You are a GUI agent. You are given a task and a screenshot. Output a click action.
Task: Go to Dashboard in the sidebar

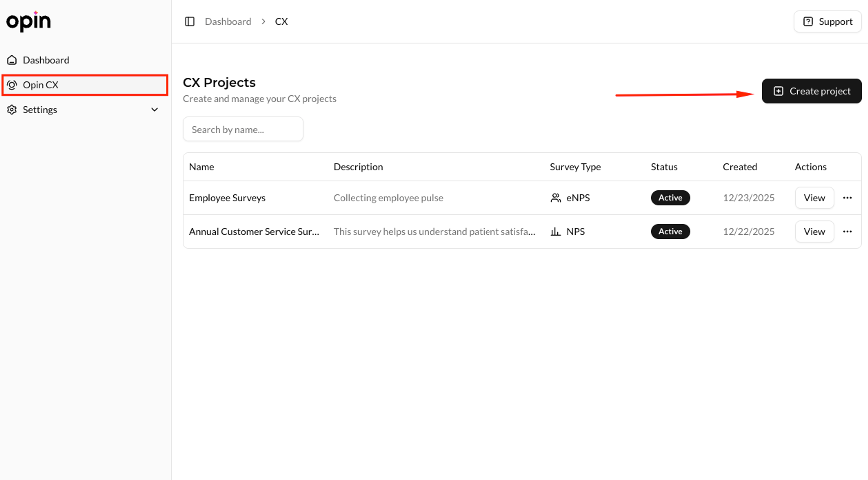(46, 60)
